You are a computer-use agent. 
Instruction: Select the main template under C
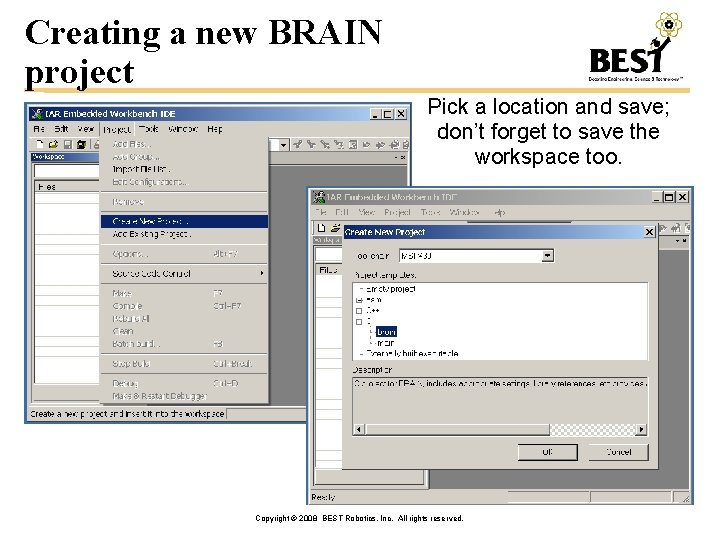[x=385, y=343]
